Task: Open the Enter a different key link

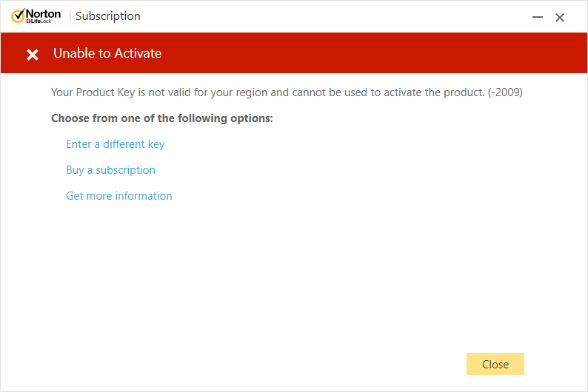Action: pyautogui.click(x=115, y=144)
